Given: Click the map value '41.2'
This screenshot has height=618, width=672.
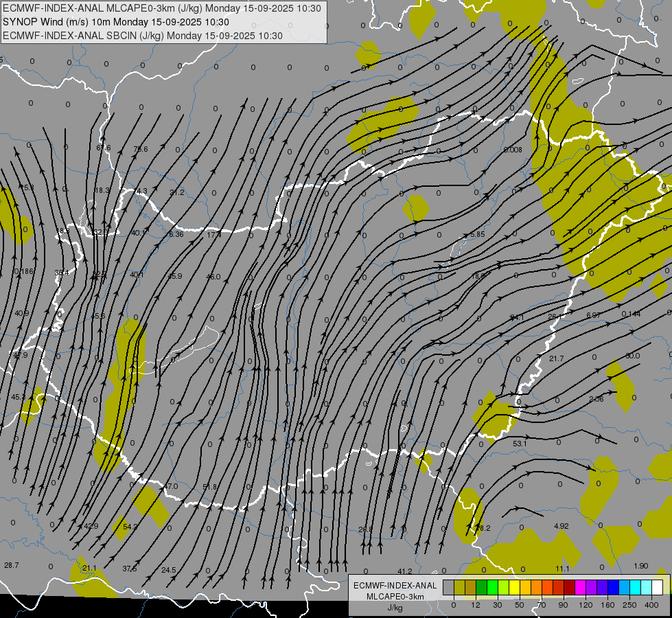Looking at the screenshot, I should (x=404, y=571).
